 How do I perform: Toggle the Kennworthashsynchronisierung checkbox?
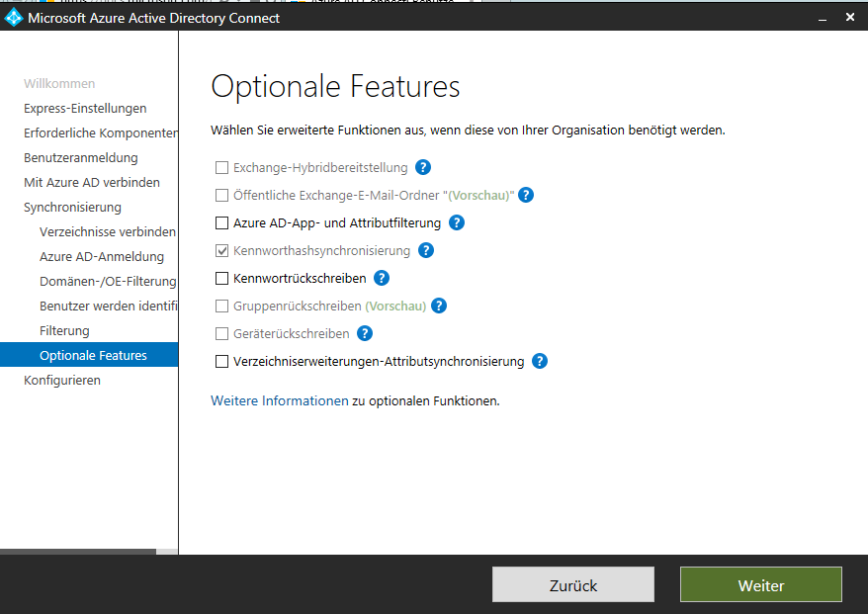pos(221,250)
